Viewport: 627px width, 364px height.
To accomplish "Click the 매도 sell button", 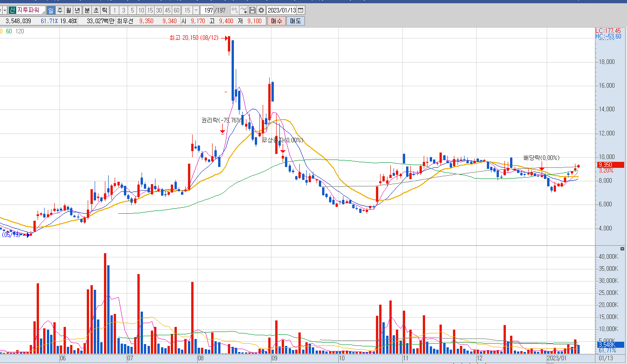I will click(296, 21).
